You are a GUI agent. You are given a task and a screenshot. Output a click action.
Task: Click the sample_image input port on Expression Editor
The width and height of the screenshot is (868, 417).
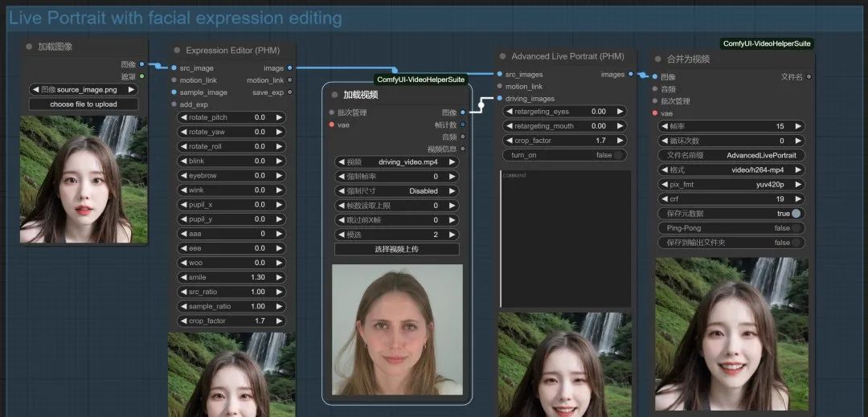[174, 92]
